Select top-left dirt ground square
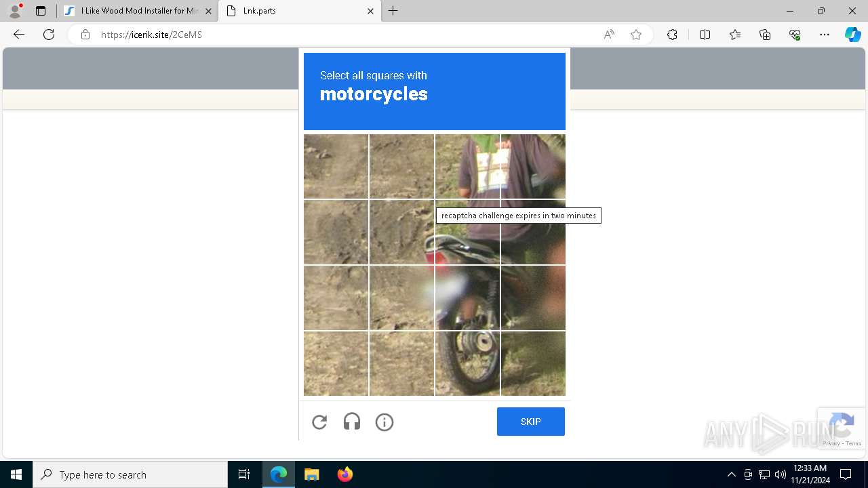This screenshot has width=868, height=488. [336, 166]
